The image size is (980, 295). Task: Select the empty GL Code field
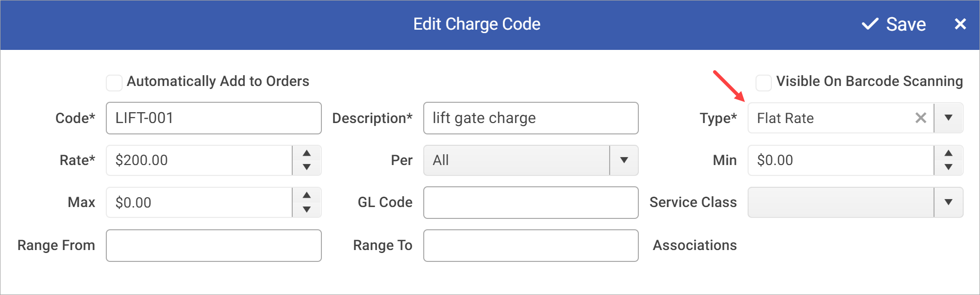[x=531, y=203]
